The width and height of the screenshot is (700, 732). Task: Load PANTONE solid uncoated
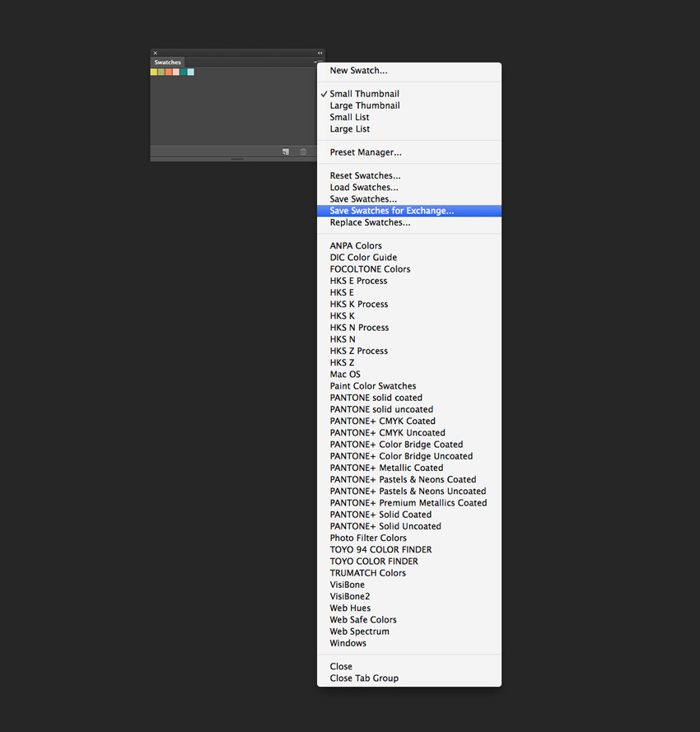409,409
